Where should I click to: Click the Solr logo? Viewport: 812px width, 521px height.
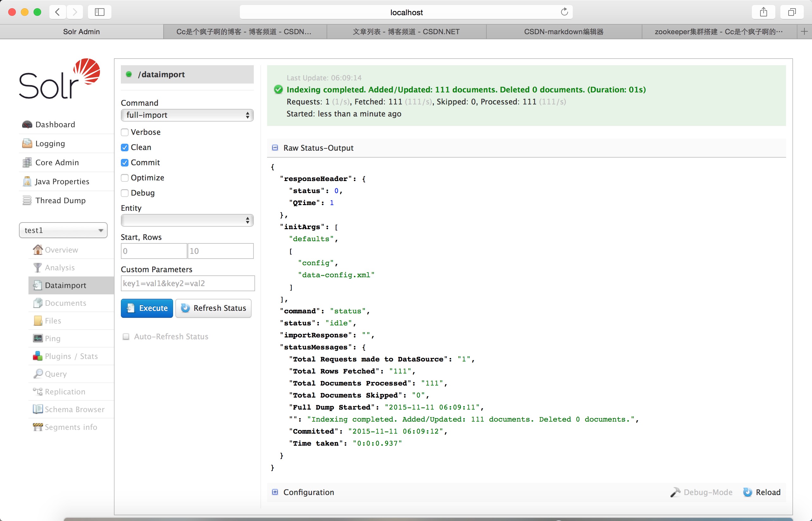pyautogui.click(x=59, y=78)
